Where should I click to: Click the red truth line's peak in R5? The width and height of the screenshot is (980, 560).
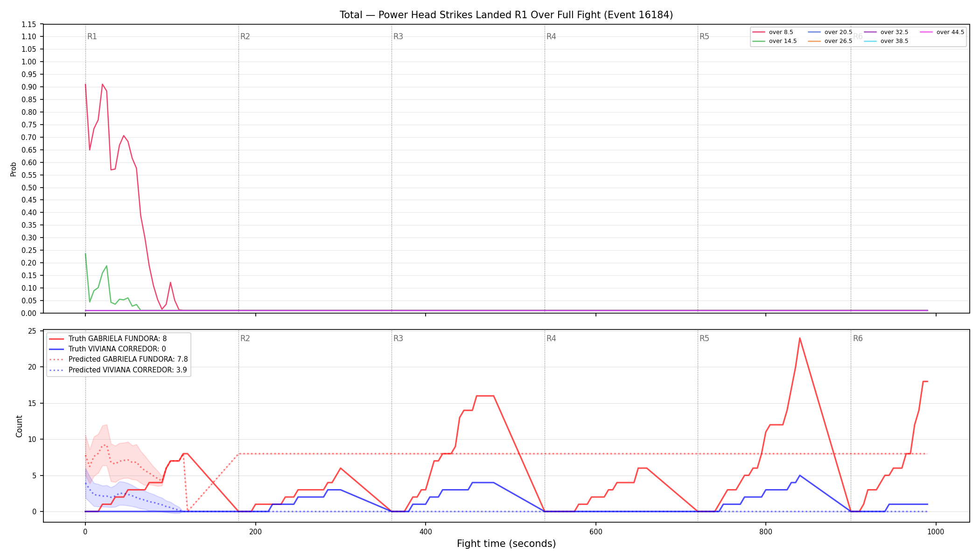coord(799,338)
